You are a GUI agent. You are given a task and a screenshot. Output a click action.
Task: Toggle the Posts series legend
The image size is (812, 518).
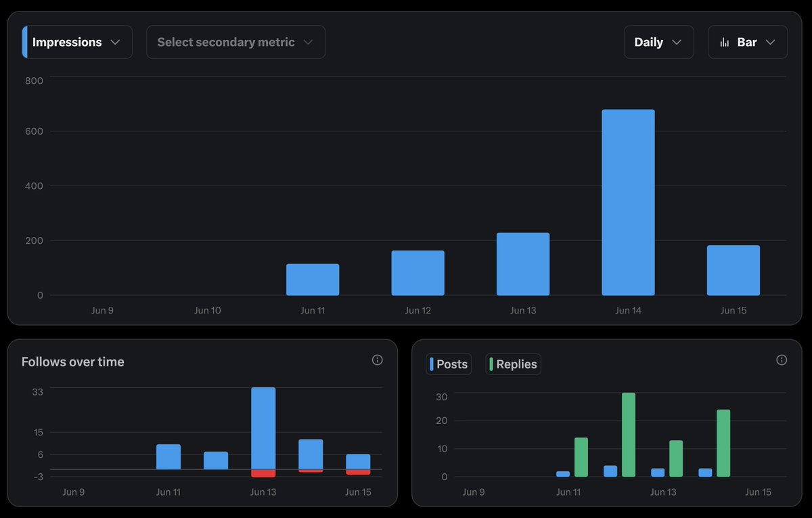[x=449, y=364]
